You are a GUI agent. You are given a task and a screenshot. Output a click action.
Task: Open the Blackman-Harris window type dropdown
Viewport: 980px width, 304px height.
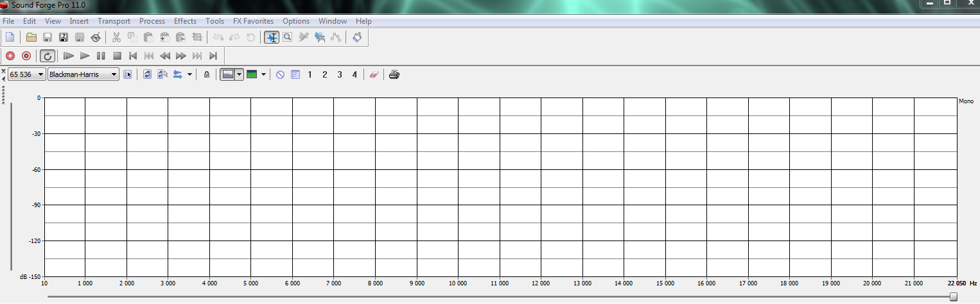pyautogui.click(x=83, y=74)
